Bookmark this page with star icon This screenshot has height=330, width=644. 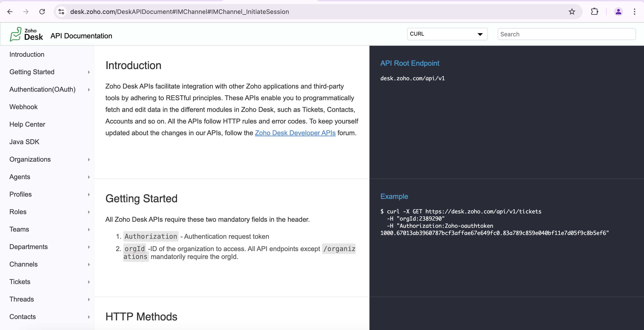572,11
